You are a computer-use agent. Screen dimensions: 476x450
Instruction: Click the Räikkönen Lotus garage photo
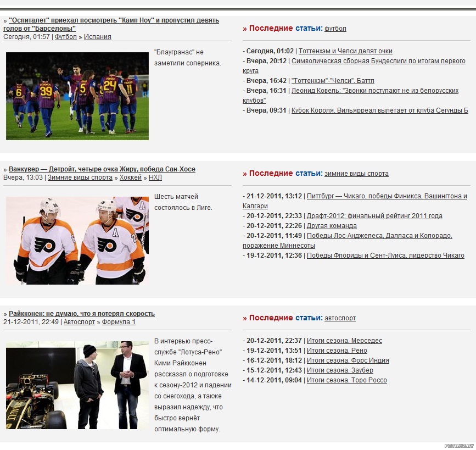click(x=77, y=385)
